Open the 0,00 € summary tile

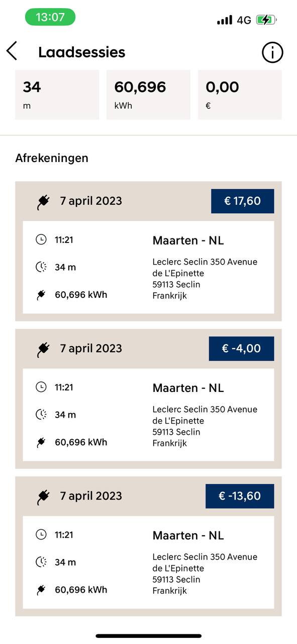click(240, 95)
